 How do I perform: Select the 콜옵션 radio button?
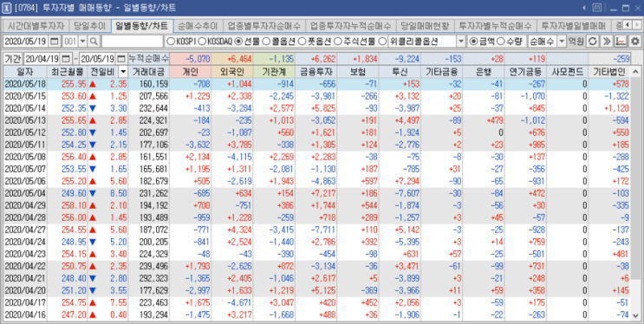pos(266,41)
